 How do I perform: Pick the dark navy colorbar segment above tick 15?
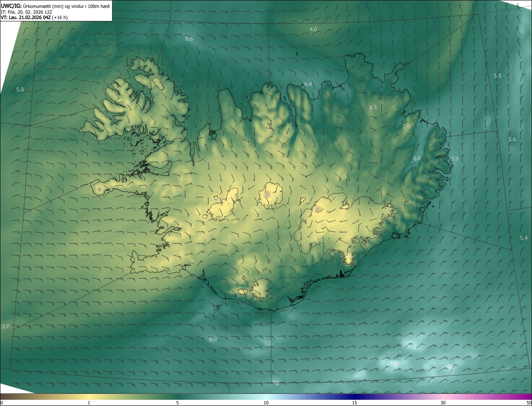click(x=355, y=396)
